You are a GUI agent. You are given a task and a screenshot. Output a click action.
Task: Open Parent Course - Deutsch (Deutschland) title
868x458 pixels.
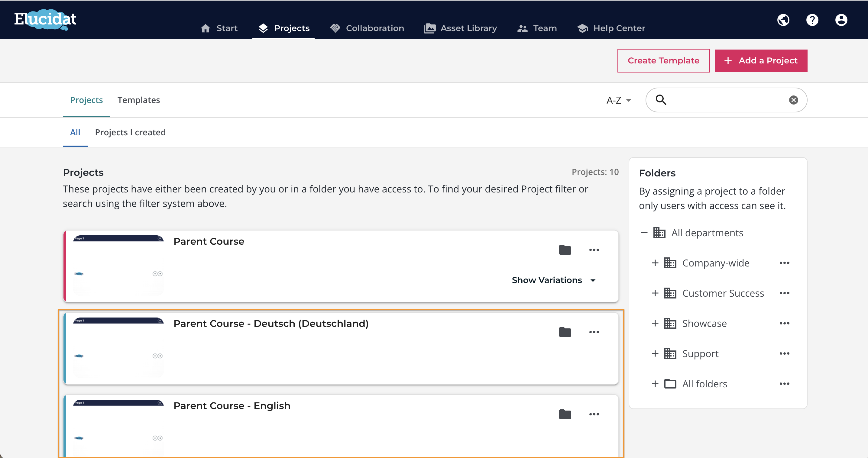tap(270, 324)
